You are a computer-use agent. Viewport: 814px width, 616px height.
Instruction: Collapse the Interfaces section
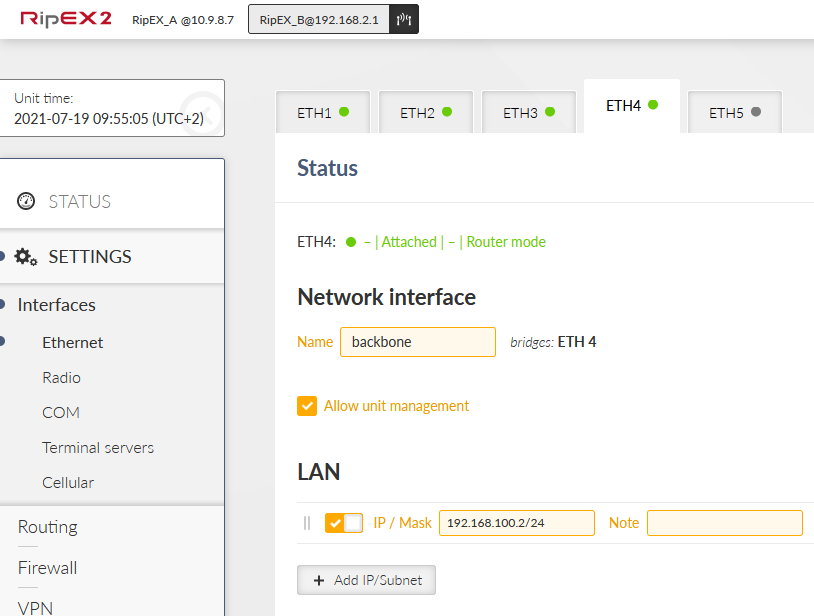pos(57,305)
